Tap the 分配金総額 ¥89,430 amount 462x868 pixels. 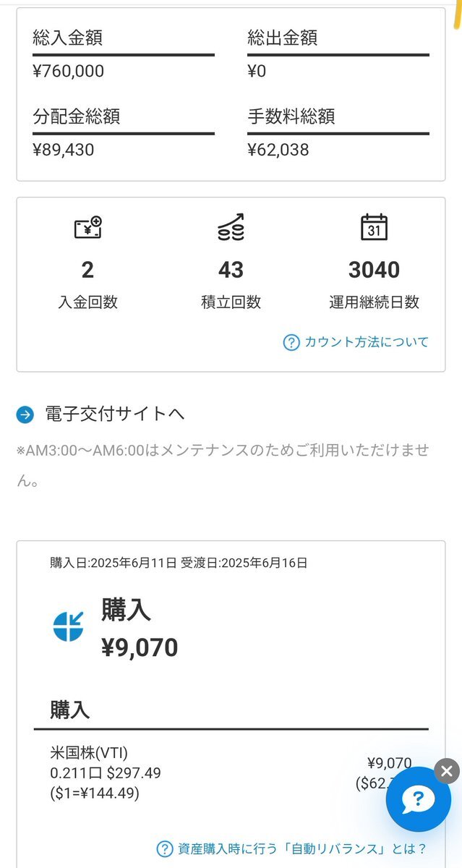[x=64, y=150]
